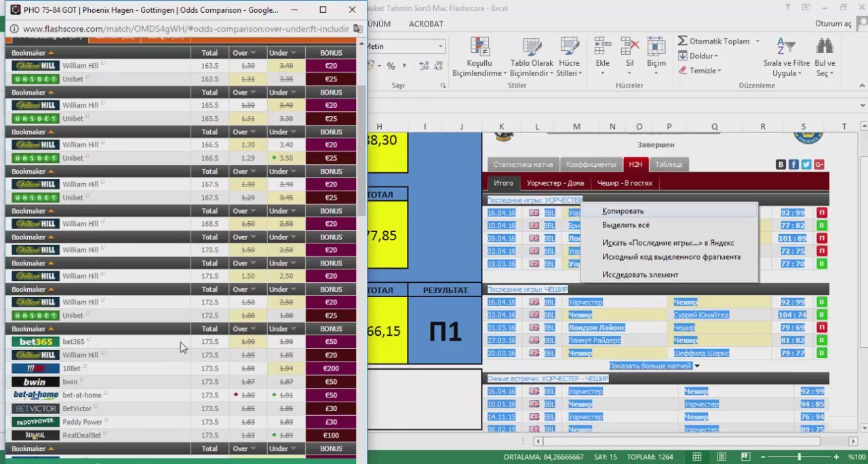Click increase decimal icon
The height and width of the screenshot is (464, 868).
pos(424,66)
